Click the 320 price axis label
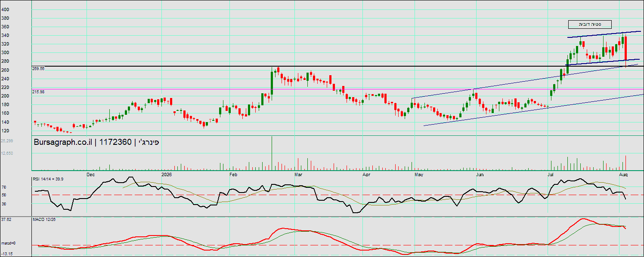This screenshot has width=644, height=257. coord(6,44)
